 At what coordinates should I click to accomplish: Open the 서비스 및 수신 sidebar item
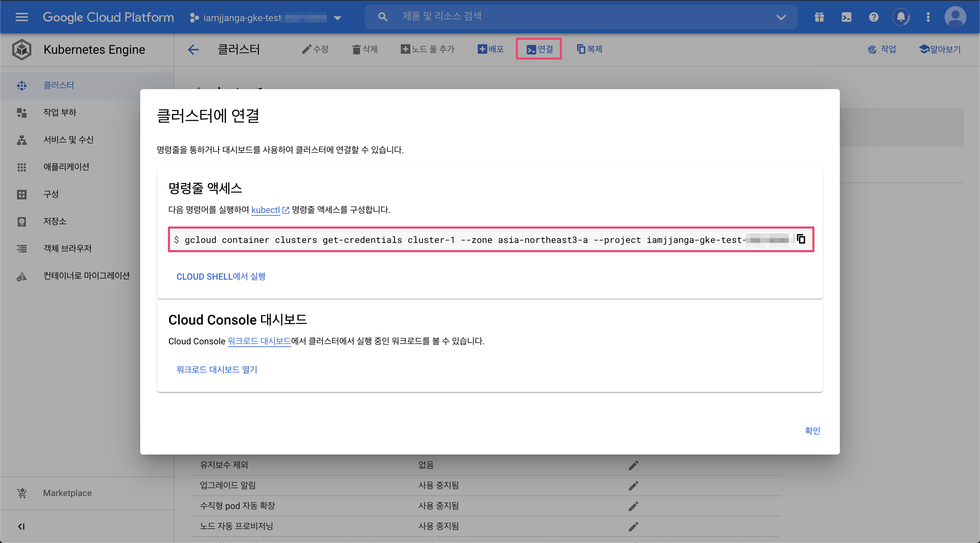pos(68,139)
